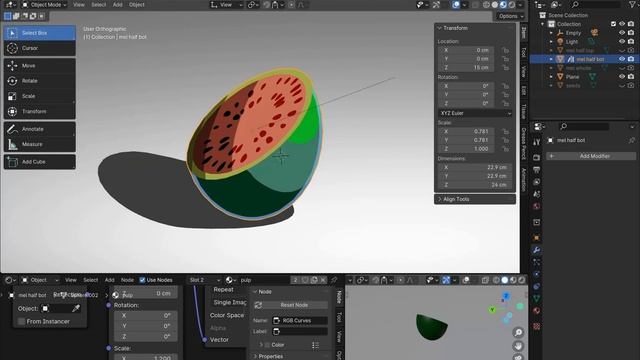This screenshot has height=360, width=640.
Task: Click the outliner filter funnel icon
Action: (632, 4)
